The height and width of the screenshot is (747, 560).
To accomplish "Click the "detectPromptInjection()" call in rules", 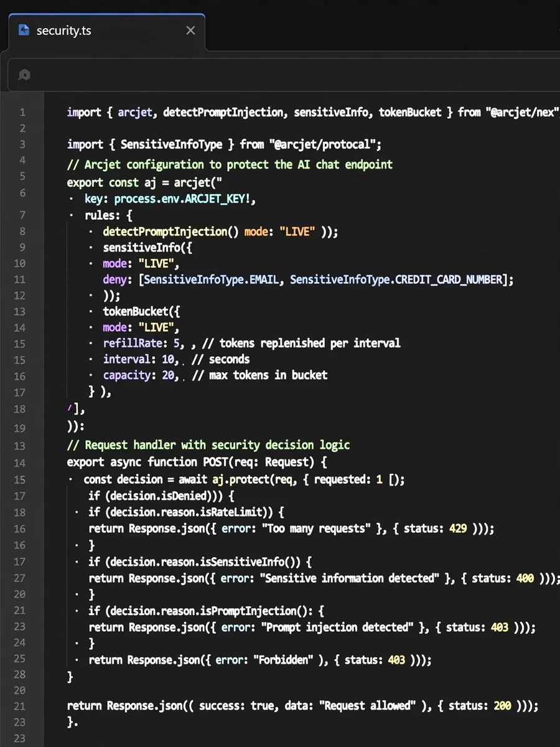I will coord(171,232).
